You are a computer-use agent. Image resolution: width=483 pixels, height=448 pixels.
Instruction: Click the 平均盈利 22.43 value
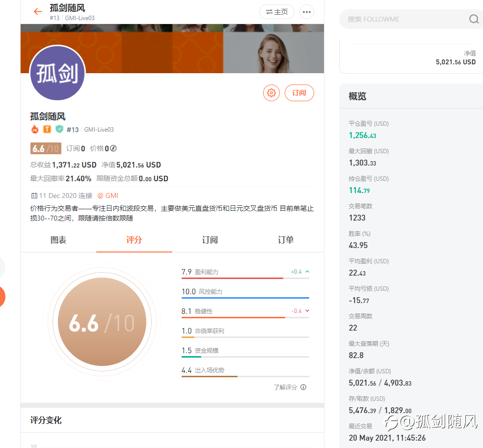[x=357, y=273]
